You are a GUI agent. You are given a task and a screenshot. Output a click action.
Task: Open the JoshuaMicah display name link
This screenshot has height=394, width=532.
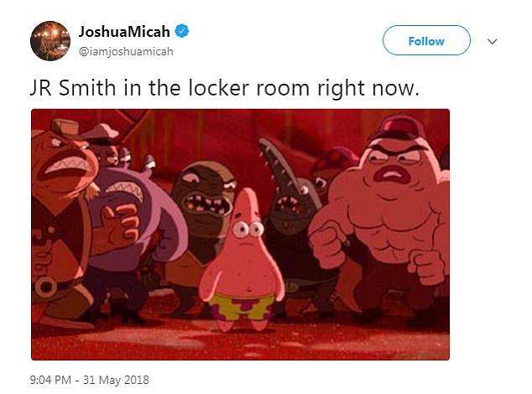click(x=124, y=32)
